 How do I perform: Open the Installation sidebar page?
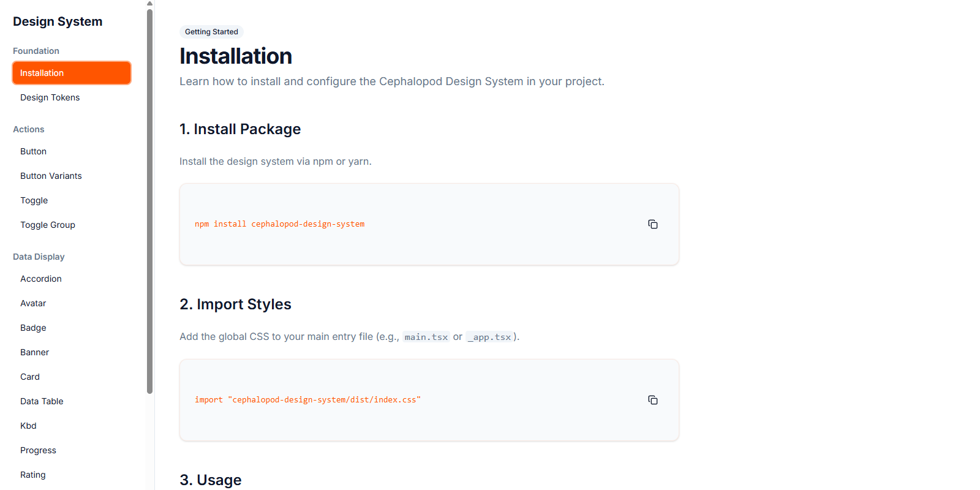tap(72, 73)
